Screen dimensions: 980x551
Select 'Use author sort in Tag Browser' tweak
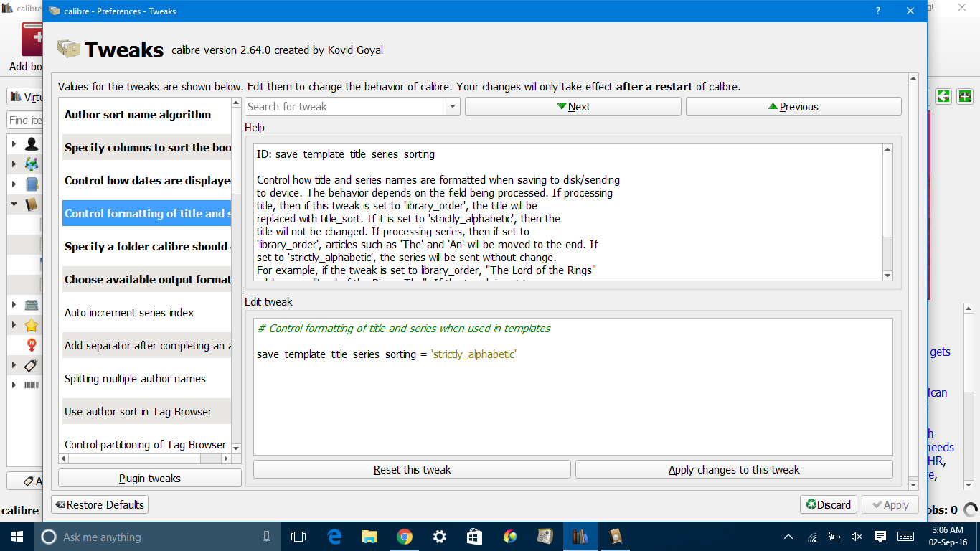pos(146,412)
